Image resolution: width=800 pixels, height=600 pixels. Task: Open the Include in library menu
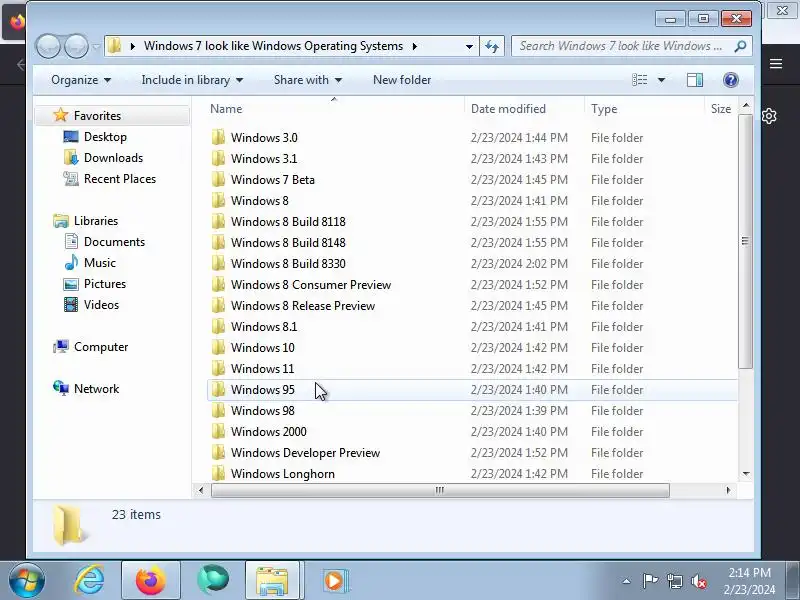pos(192,80)
